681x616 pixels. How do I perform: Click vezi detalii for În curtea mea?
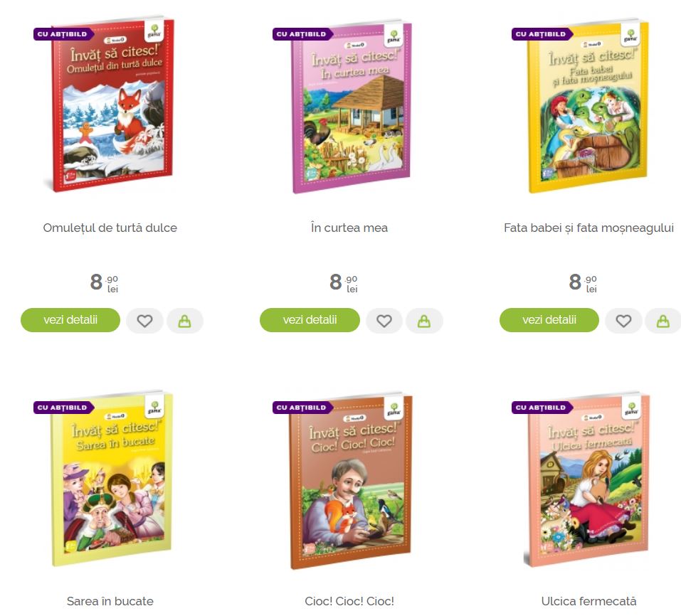tap(310, 320)
